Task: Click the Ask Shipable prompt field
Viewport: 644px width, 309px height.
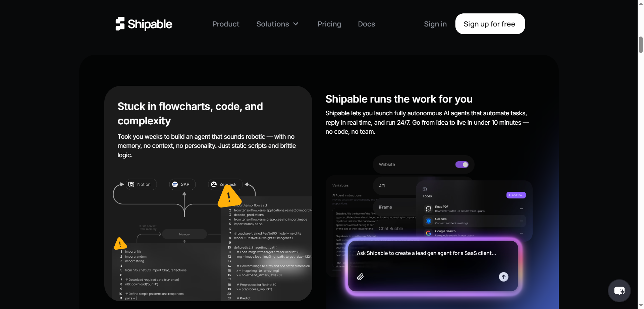Action: click(x=433, y=266)
